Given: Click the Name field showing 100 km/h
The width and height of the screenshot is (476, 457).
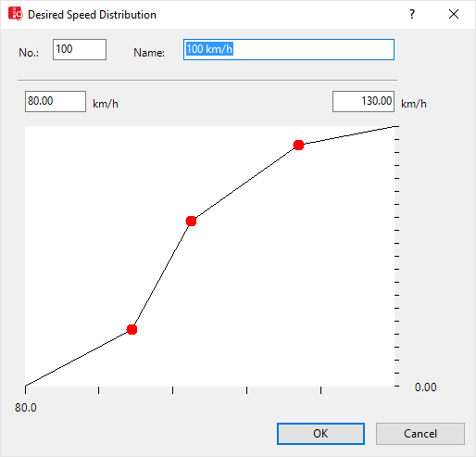Looking at the screenshot, I should coord(289,49).
